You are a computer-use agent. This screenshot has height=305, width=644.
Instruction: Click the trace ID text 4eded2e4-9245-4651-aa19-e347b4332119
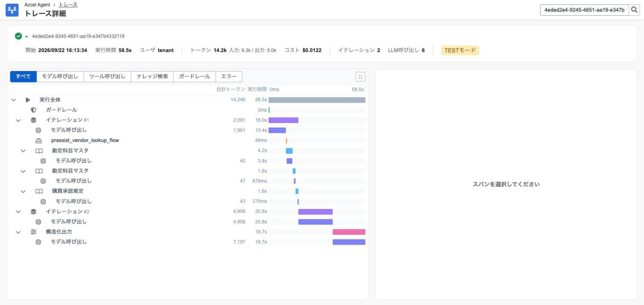pyautogui.click(x=78, y=36)
